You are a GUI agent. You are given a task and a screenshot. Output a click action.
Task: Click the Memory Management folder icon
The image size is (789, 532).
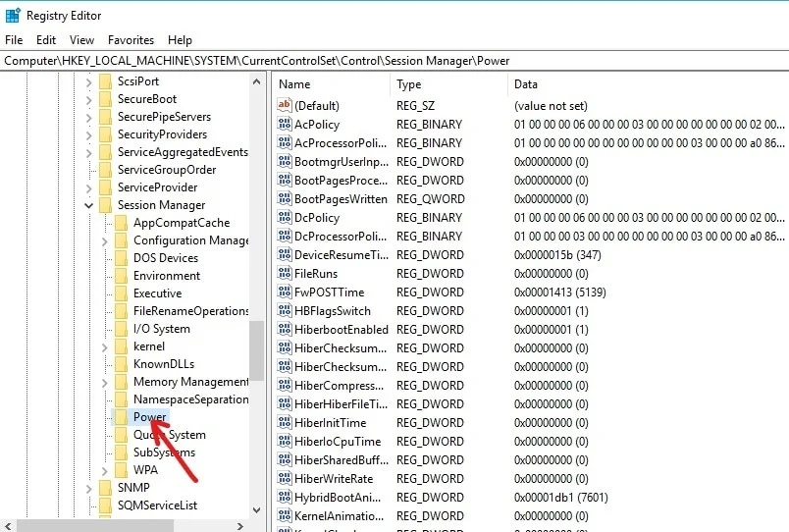tap(121, 382)
